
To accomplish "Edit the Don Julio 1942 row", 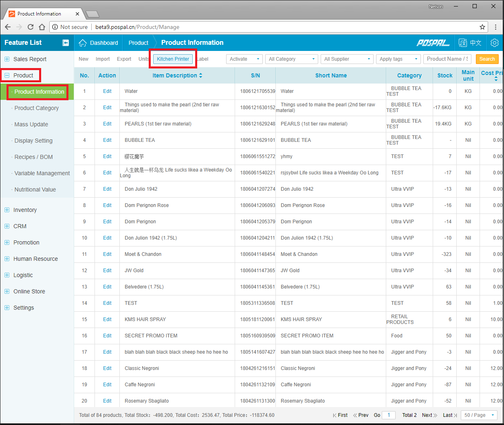I will pos(107,189).
